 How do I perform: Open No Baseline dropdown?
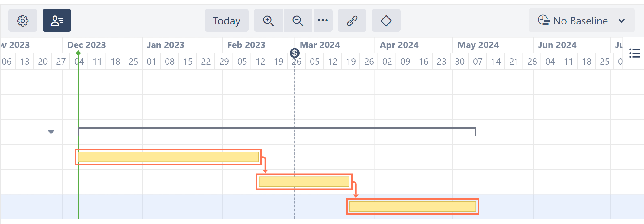(x=581, y=21)
